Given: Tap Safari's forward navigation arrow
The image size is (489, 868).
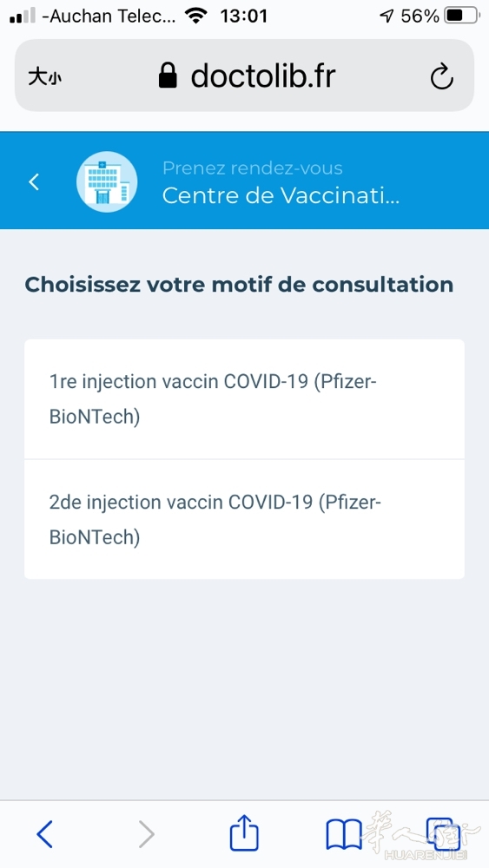Looking at the screenshot, I should point(146,833).
